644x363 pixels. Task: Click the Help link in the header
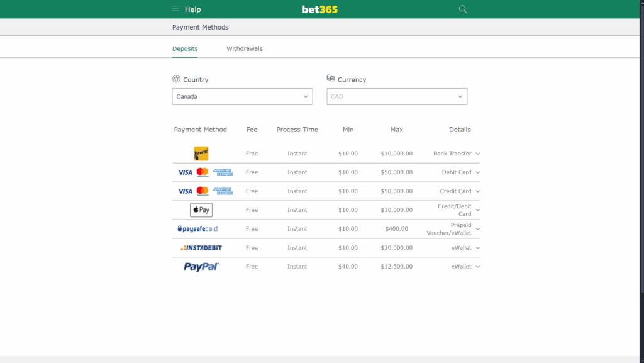(192, 9)
